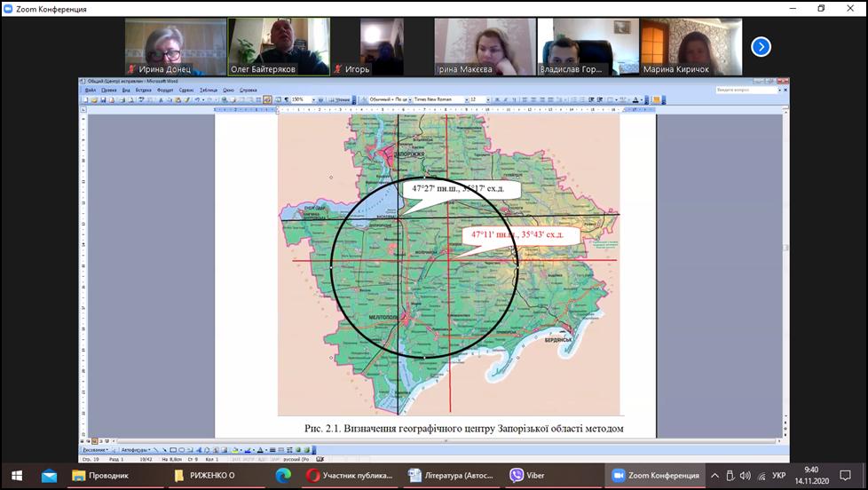868x490 pixels.
Task: Show next Zoom participants with arrow button
Action: click(x=761, y=46)
